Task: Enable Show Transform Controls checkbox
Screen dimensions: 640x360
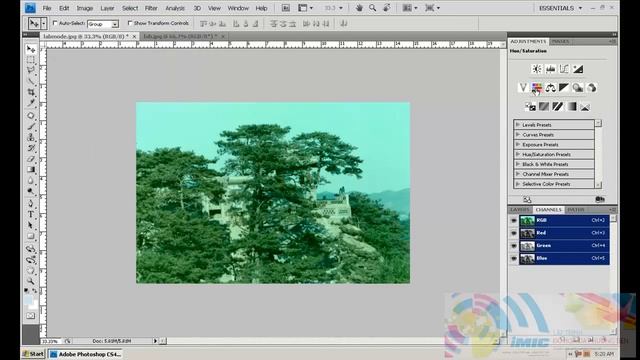Action: coord(130,23)
